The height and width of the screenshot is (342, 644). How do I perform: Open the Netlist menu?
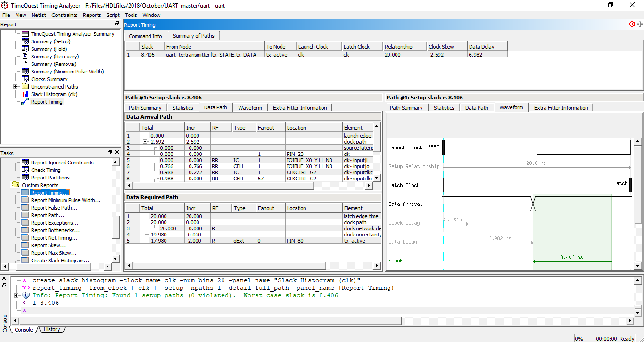(x=39, y=15)
